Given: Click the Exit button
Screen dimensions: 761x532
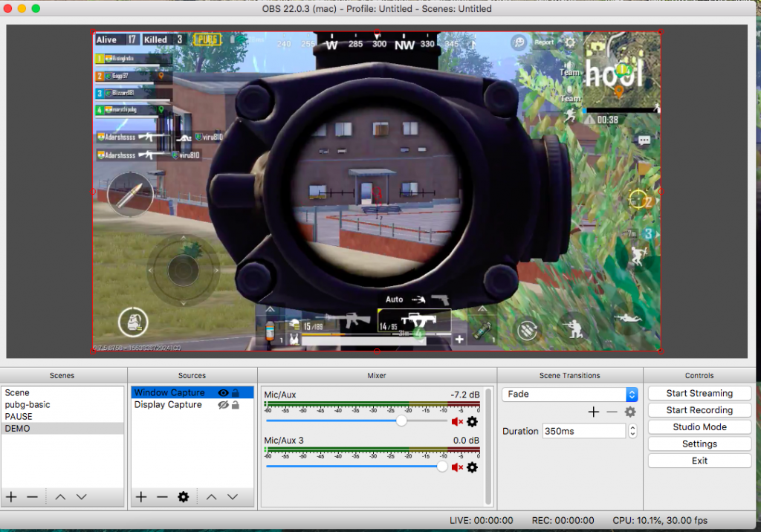Looking at the screenshot, I should click(x=699, y=461).
